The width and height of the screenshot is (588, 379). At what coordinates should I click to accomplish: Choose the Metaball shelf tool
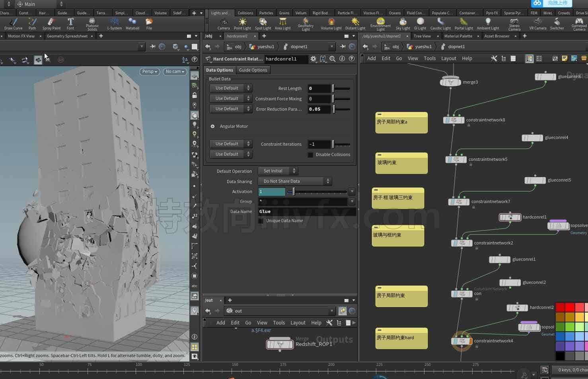(132, 23)
